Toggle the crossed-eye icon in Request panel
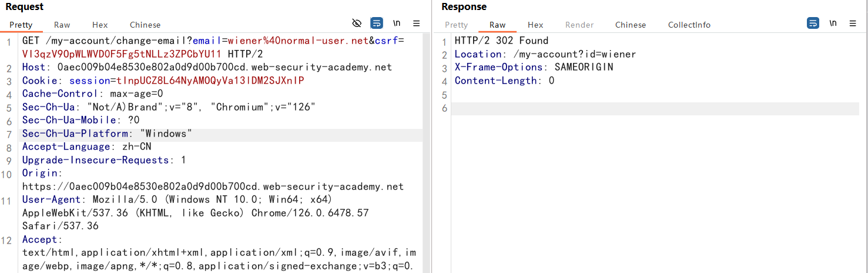This screenshot has width=868, height=273. (x=357, y=24)
